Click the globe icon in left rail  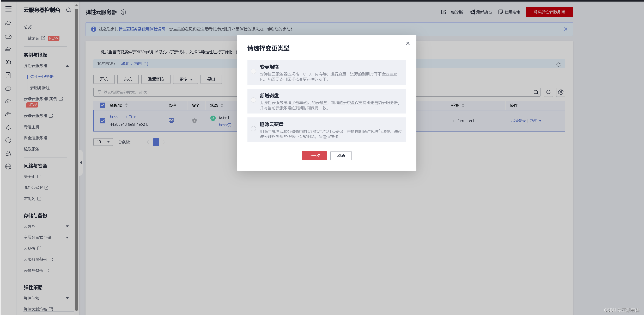[x=8, y=167]
